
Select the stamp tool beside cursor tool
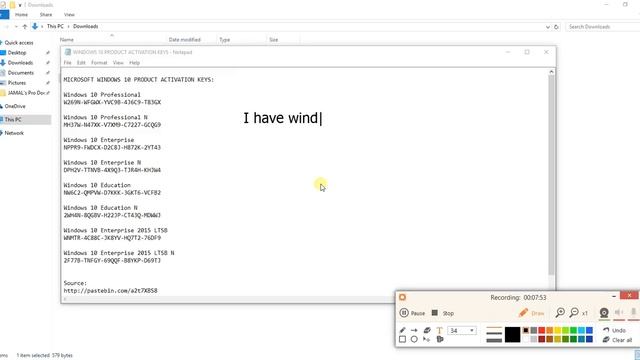440,339
